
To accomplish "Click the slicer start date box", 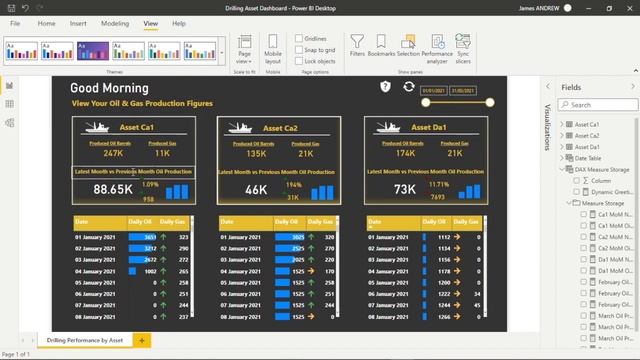I will 434,91.
